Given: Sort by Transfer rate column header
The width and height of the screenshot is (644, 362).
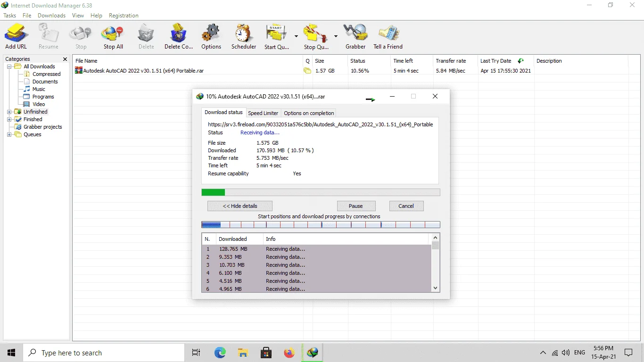Looking at the screenshot, I should click(x=454, y=61).
